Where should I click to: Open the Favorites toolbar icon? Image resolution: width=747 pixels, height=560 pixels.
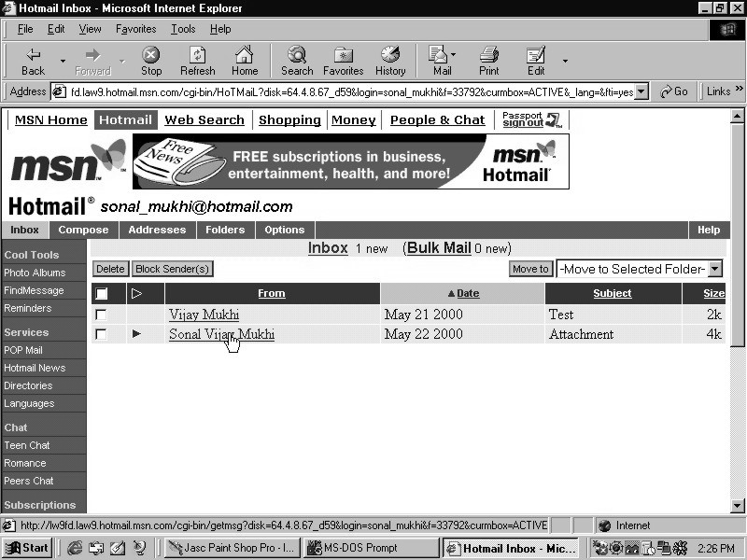[343, 55]
